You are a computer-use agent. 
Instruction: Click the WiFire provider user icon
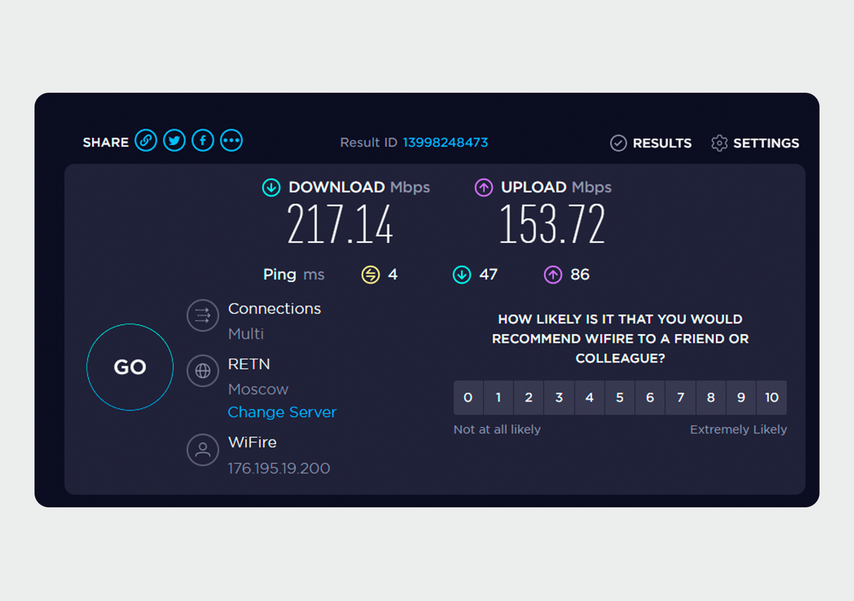203,450
